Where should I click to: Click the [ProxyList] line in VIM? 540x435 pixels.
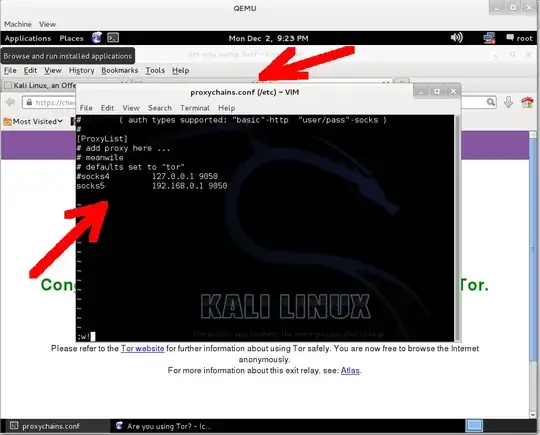point(102,139)
